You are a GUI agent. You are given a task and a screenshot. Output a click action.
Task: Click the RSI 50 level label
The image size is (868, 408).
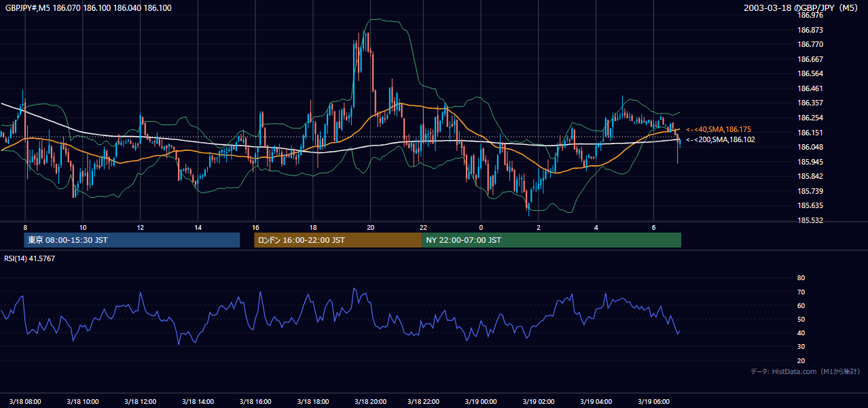coord(801,319)
